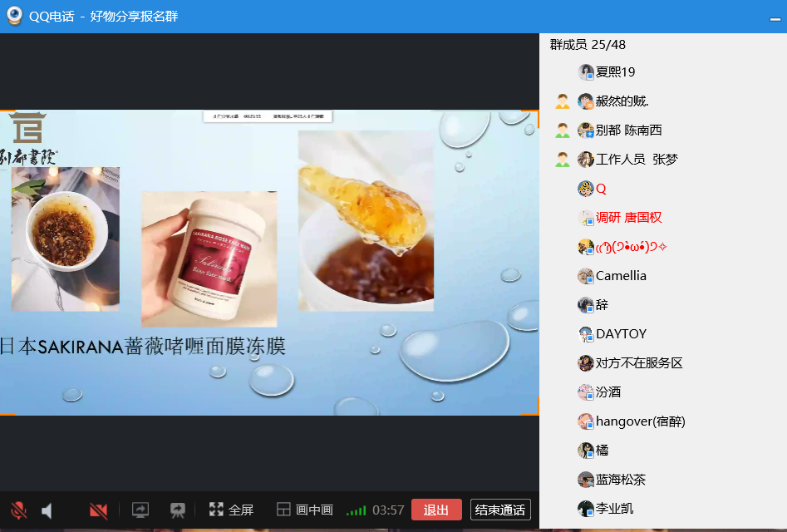The image size is (787, 532).
Task: End the call with 结束通话
Action: pyautogui.click(x=500, y=510)
